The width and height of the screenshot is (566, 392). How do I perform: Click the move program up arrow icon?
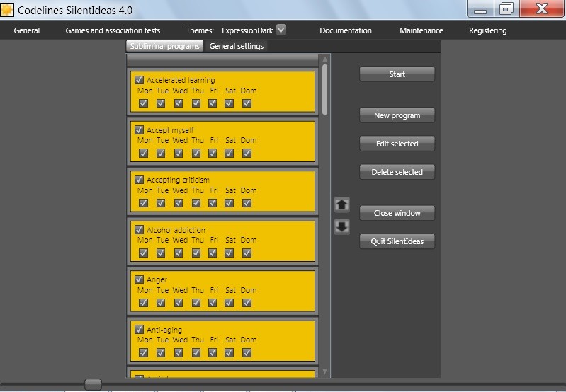click(x=341, y=205)
